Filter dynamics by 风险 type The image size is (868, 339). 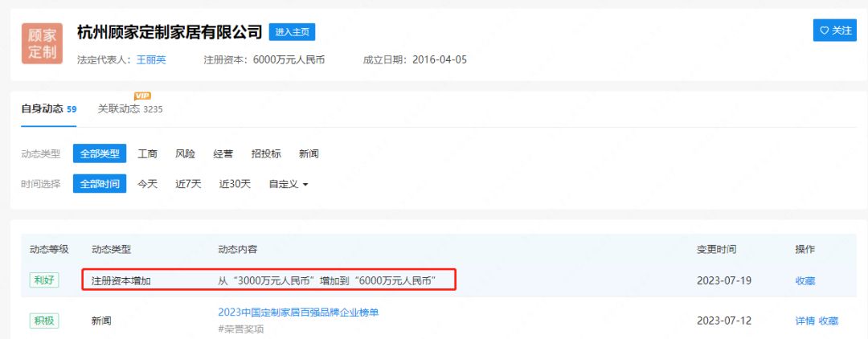pos(186,153)
